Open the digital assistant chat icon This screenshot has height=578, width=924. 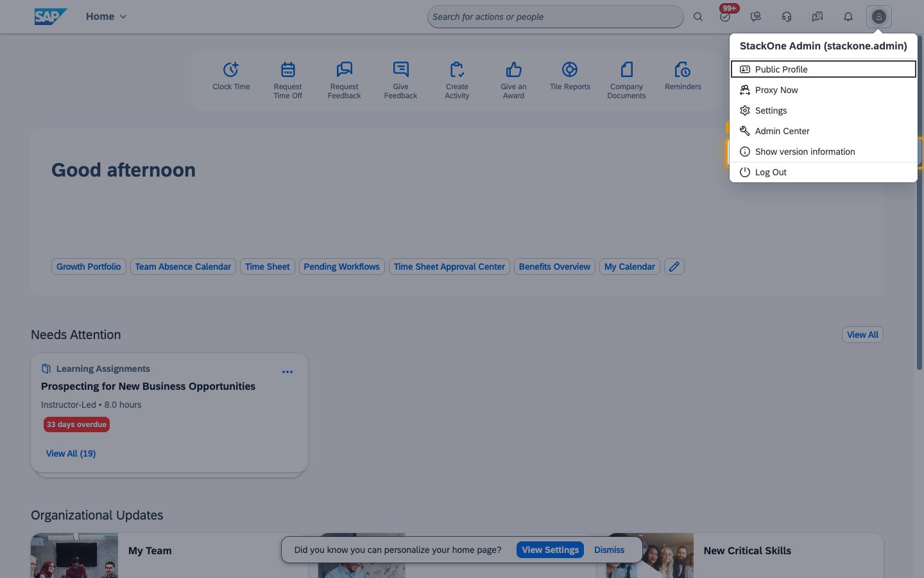[x=756, y=17]
